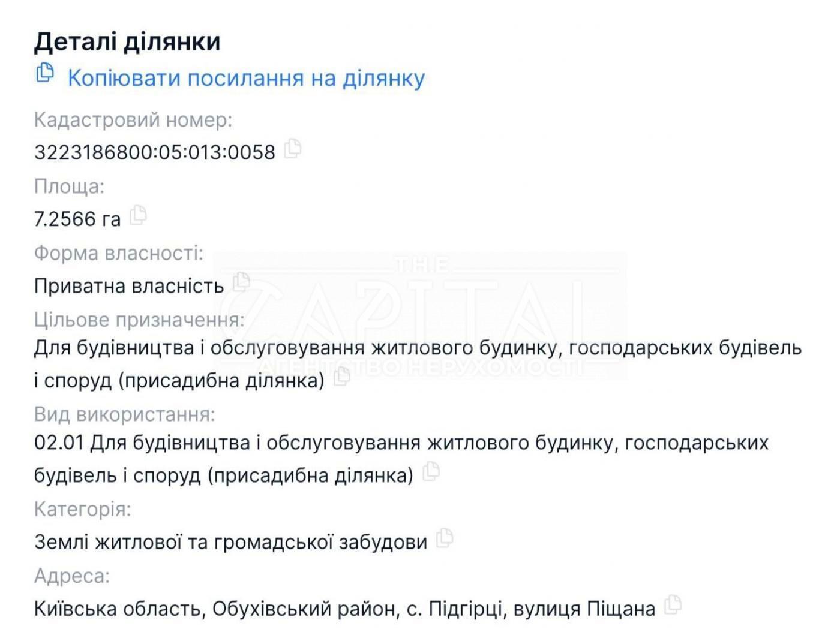
Task: Open the Копіювати посилання на ділянку link
Action: (246, 79)
